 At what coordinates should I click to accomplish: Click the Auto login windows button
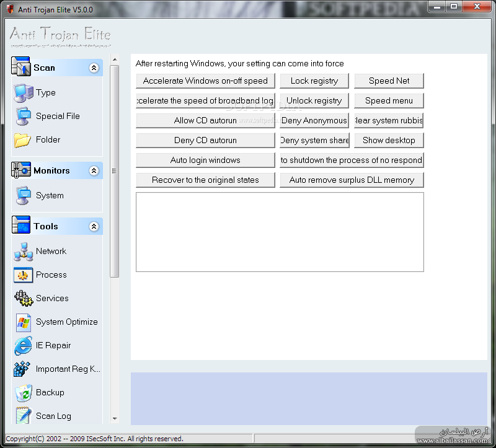205,160
